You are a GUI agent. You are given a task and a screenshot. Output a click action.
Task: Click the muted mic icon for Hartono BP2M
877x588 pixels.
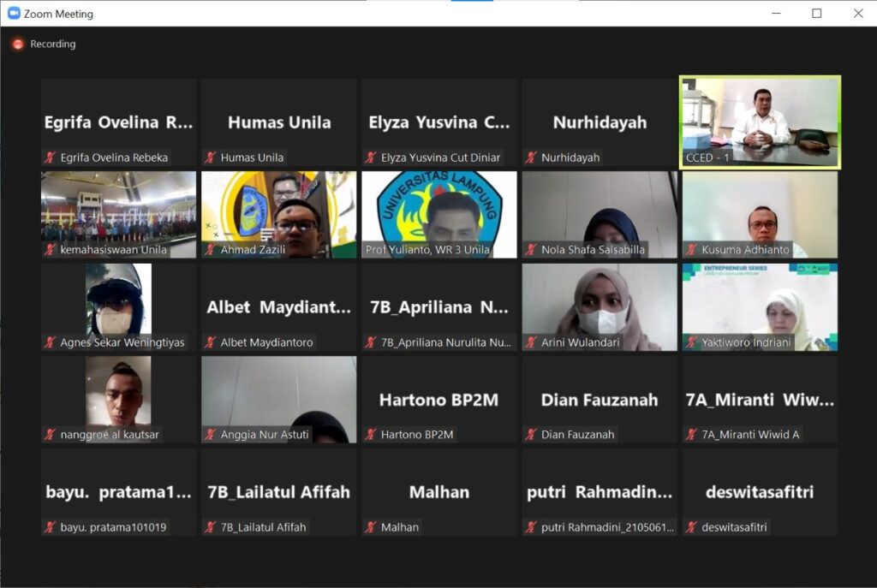pyautogui.click(x=370, y=435)
